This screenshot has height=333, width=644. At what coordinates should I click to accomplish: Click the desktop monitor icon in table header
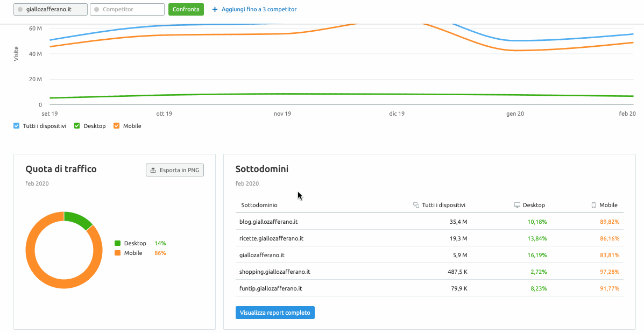pos(517,205)
